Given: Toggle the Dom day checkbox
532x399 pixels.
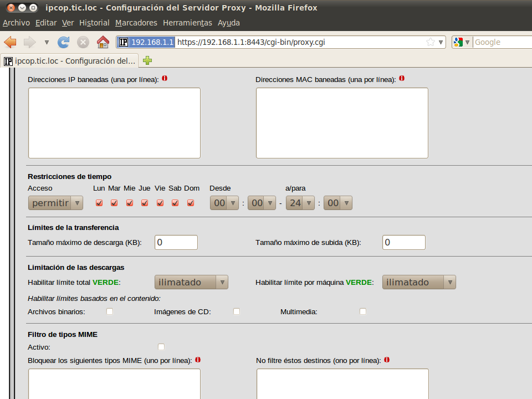Looking at the screenshot, I should point(191,203).
